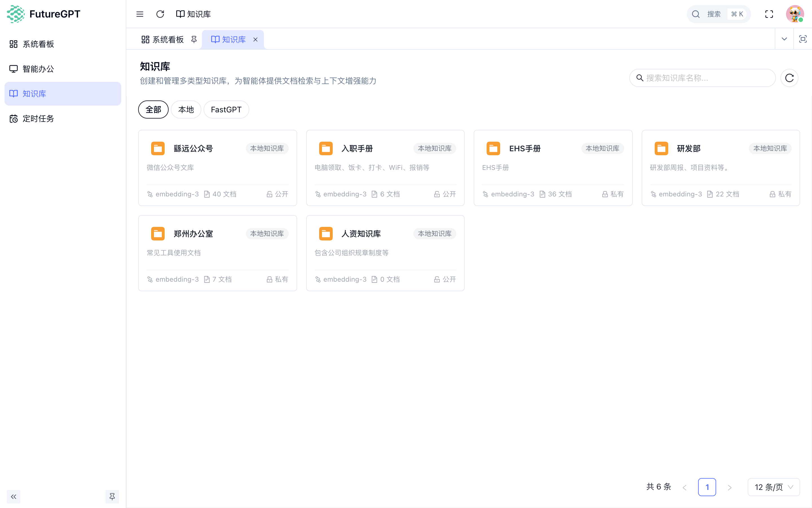Select page 1 in pagination
The height and width of the screenshot is (508, 812).
[707, 487]
